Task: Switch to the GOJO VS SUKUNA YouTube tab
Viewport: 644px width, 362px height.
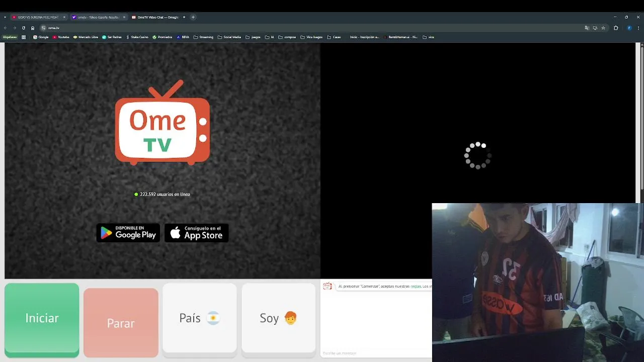Action: 38,17
